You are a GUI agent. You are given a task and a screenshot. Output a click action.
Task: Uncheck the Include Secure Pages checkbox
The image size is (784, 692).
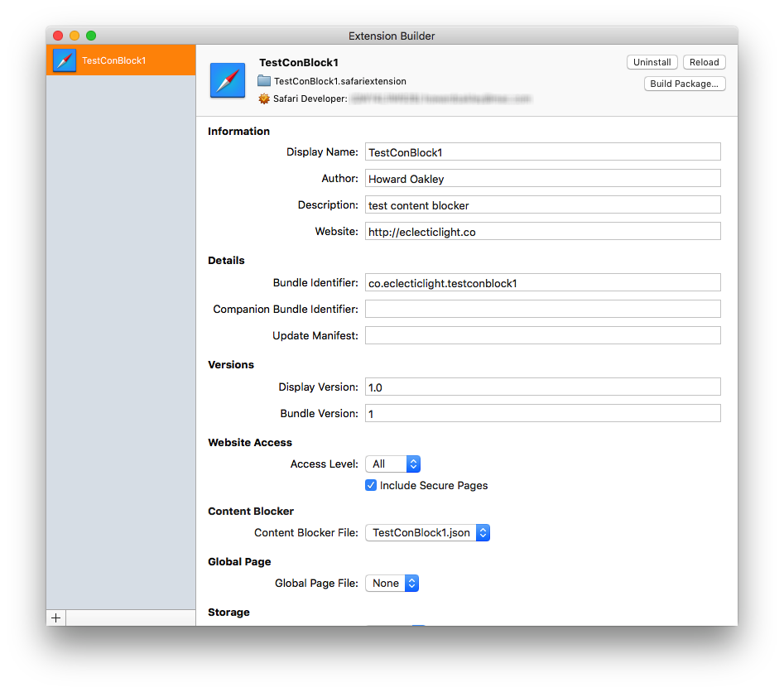click(x=371, y=485)
